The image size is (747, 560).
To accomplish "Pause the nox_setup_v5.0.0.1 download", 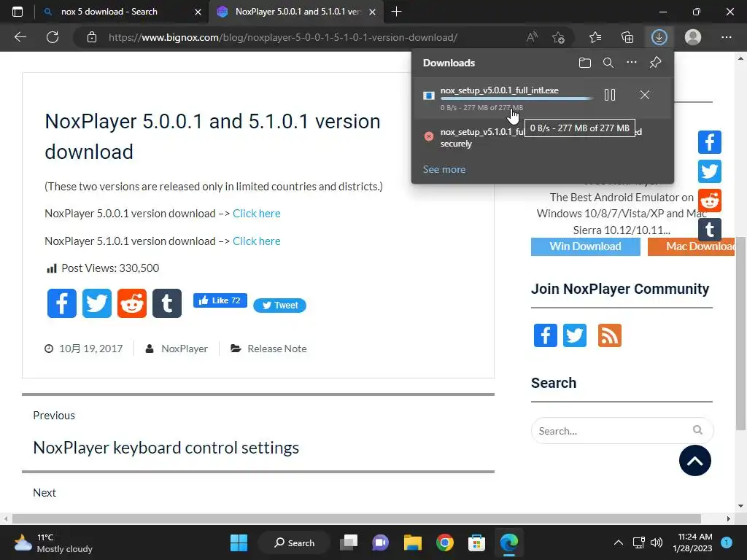I will (610, 95).
